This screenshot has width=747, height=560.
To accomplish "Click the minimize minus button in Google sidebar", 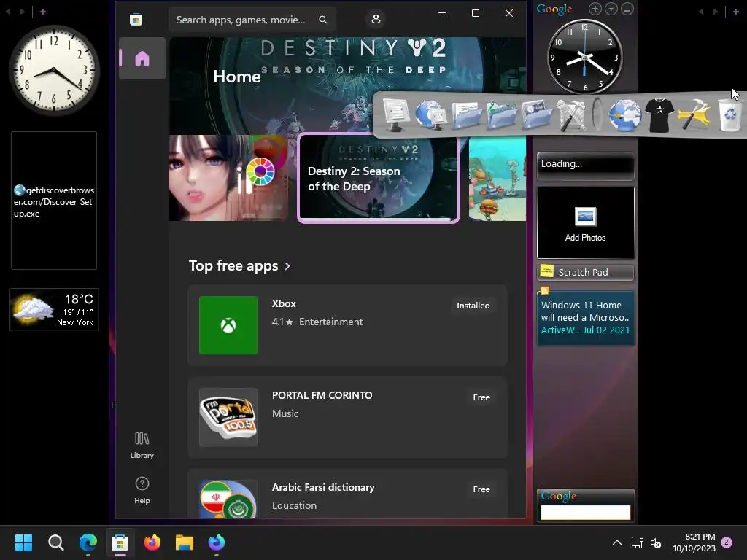I will 627,9.
